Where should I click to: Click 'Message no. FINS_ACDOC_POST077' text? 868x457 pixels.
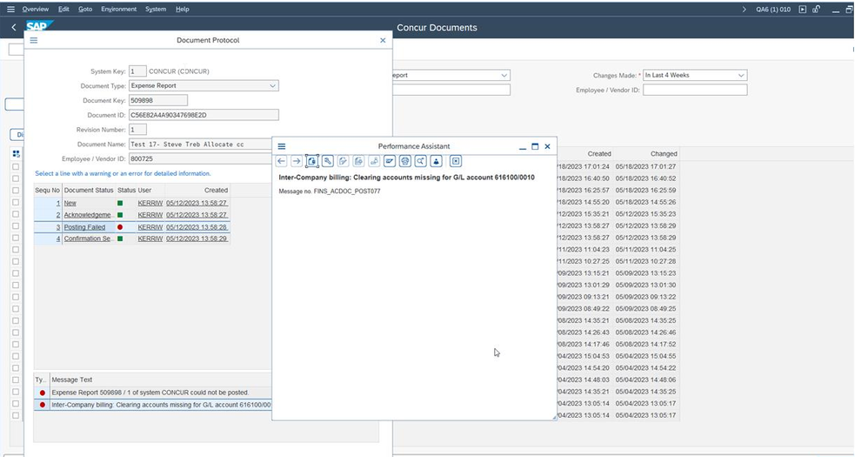pos(330,192)
